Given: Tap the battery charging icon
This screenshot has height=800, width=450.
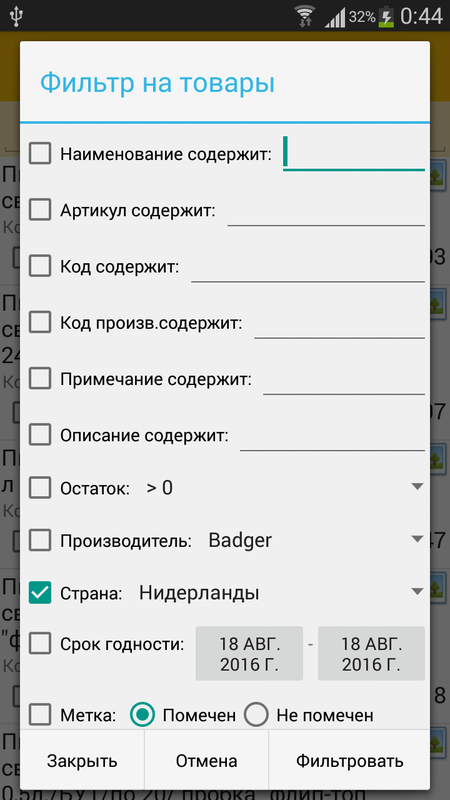Looking at the screenshot, I should (x=386, y=17).
